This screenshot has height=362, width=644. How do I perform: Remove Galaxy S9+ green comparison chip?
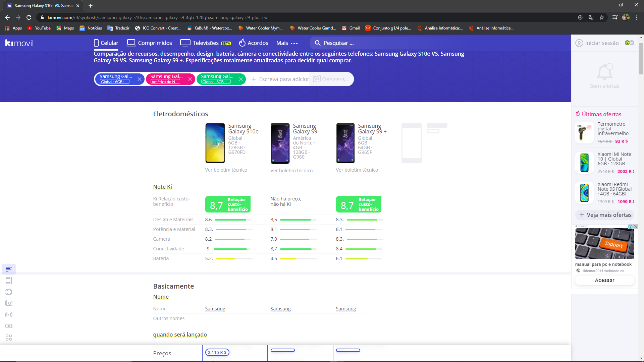(241, 79)
